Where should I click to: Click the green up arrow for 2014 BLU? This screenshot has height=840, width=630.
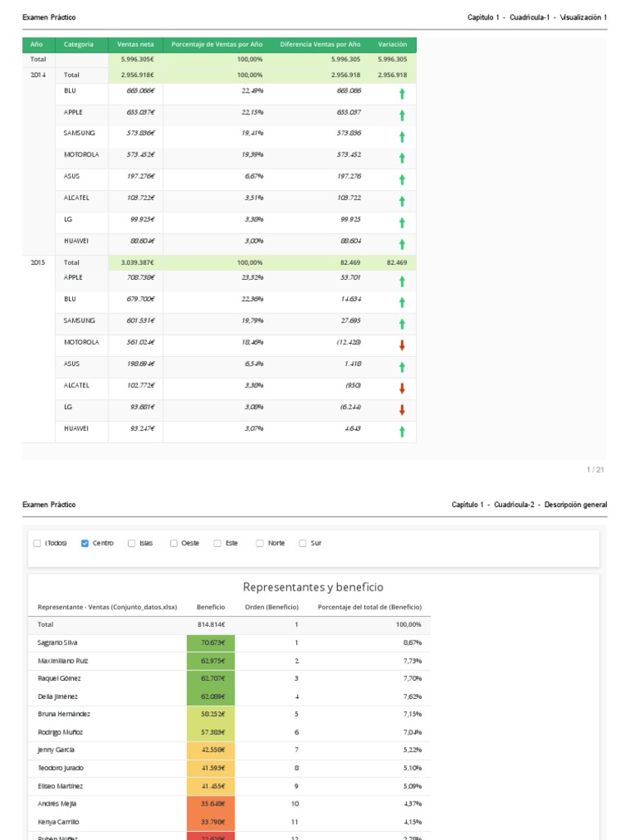[x=402, y=94]
